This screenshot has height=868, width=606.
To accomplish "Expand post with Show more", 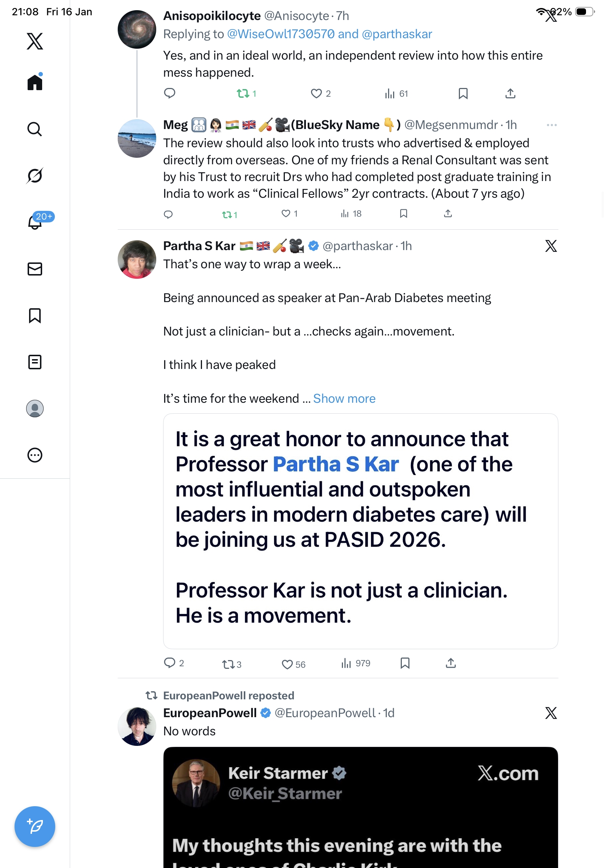I will 344,398.
